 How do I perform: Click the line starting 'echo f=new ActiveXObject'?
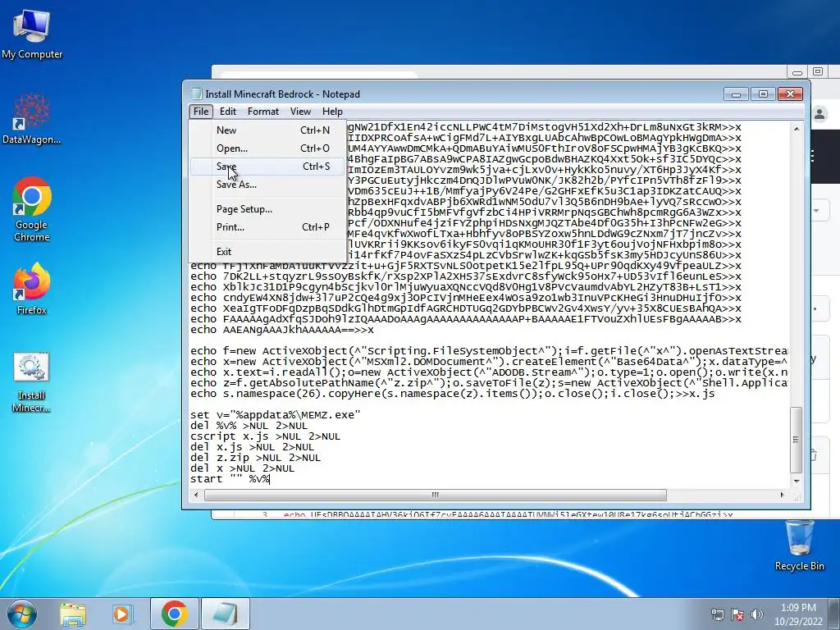tap(489, 351)
